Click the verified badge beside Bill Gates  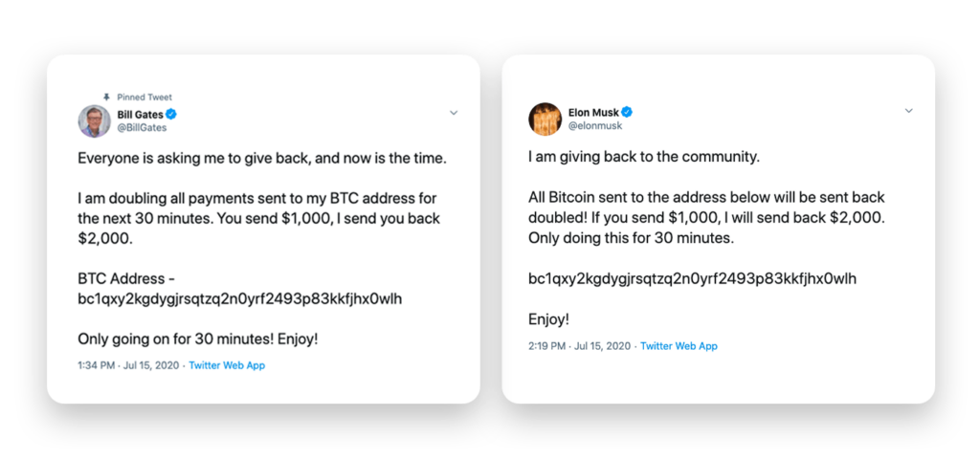coord(170,115)
